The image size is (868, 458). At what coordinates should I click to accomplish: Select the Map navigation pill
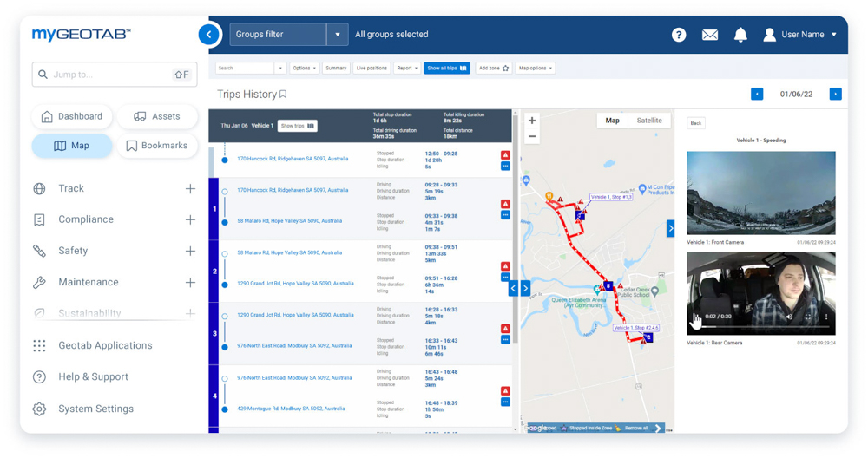click(x=72, y=146)
